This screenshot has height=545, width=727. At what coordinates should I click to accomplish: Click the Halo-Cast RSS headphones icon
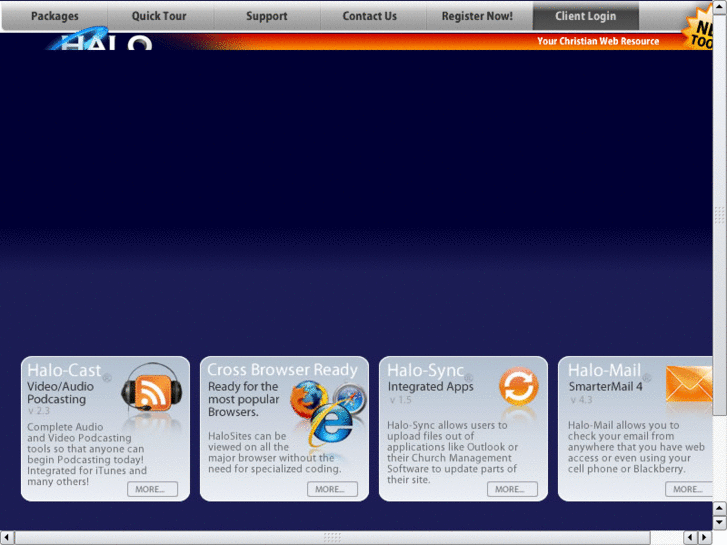tap(152, 387)
